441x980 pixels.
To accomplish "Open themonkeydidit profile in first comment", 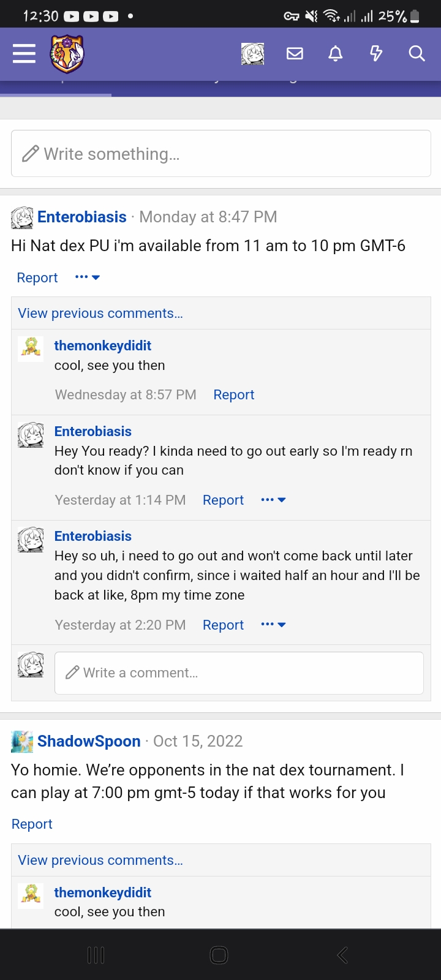I will click(103, 345).
